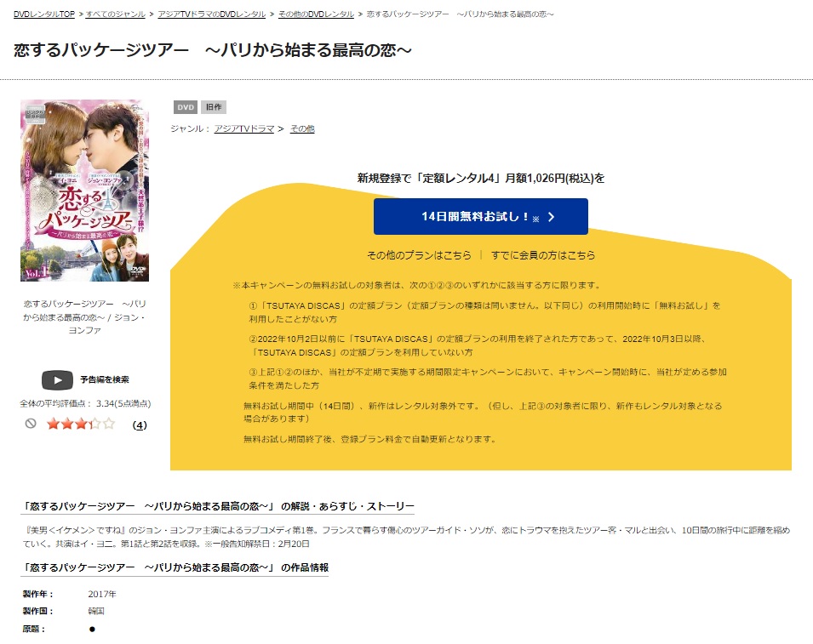Rate with the second star
The height and width of the screenshot is (644, 813).
(67, 425)
